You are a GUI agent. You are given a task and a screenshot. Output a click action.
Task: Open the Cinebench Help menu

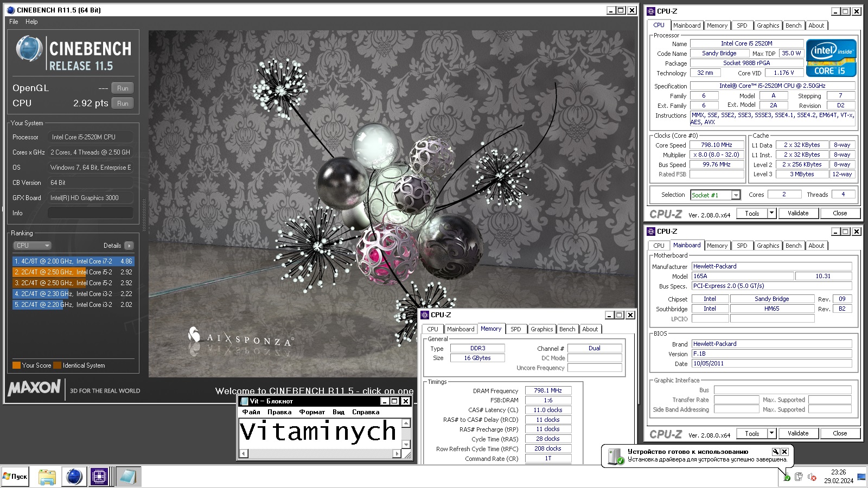click(x=31, y=22)
